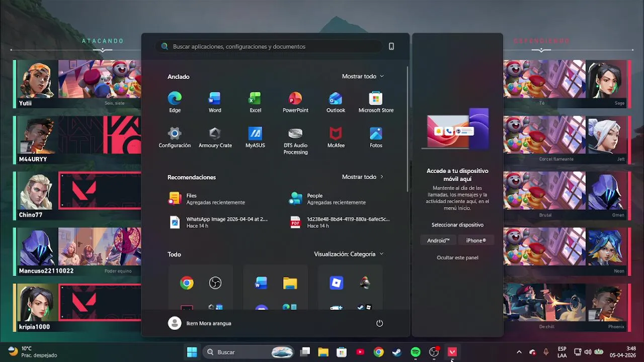
Task: Expand Mostrar todo for Recomendaciones
Action: pos(363,177)
